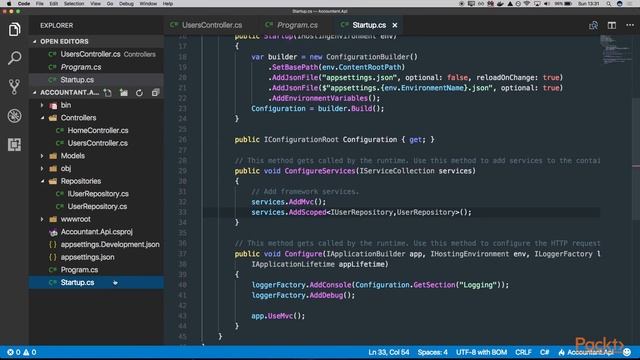Viewport: 640px width, 360px height.
Task: Open the Source Control view
Action: point(14,87)
